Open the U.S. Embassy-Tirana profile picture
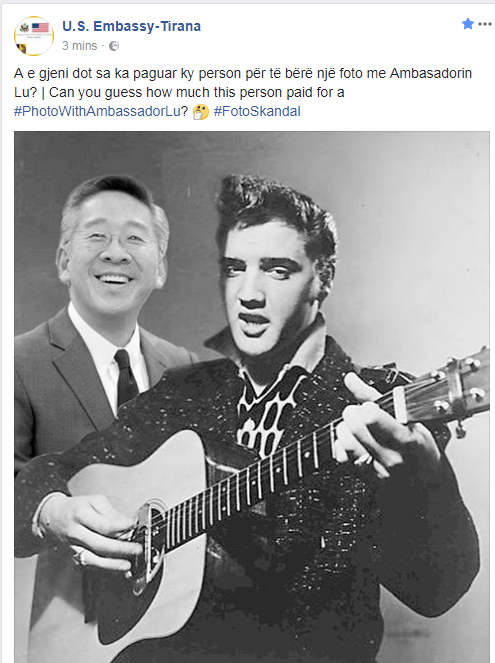 34,36
